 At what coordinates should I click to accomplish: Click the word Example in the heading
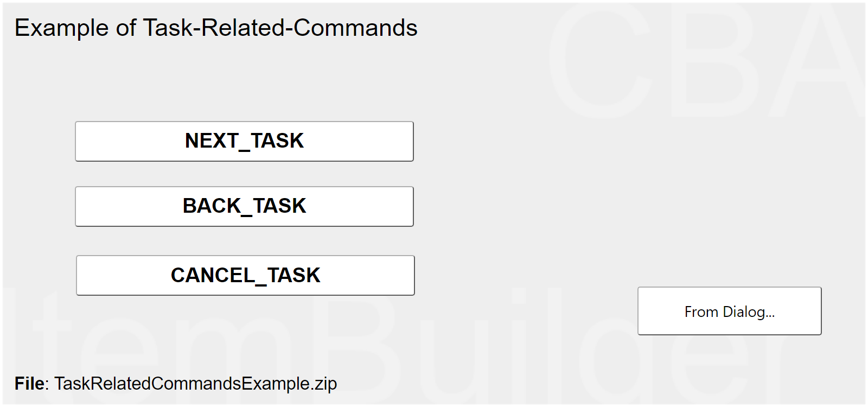(61, 28)
